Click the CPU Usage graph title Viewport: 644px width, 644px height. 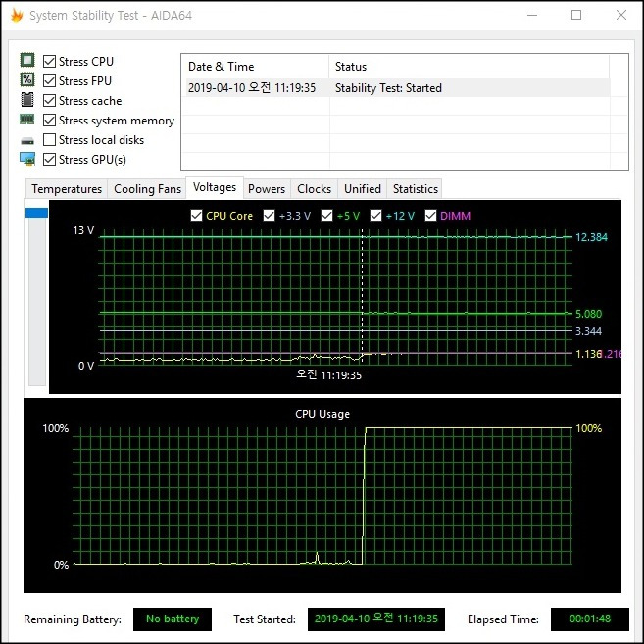pos(322,414)
